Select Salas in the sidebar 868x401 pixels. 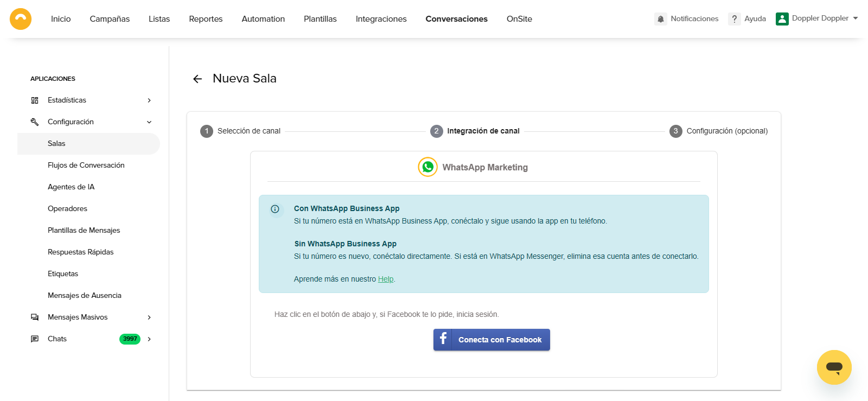point(88,144)
